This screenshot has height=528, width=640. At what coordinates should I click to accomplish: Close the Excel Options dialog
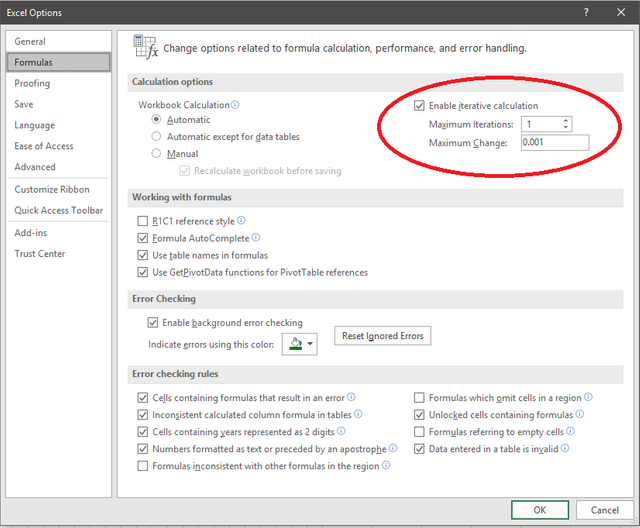[x=621, y=12]
